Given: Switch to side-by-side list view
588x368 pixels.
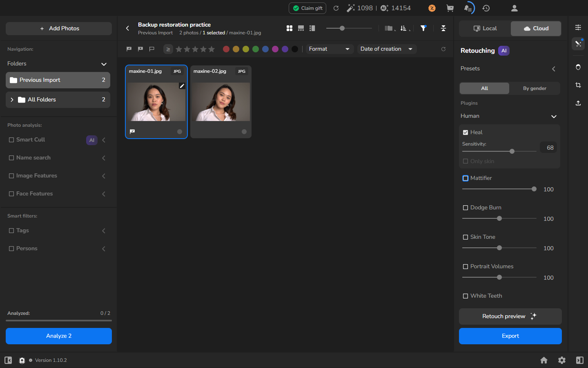Looking at the screenshot, I should point(312,28).
